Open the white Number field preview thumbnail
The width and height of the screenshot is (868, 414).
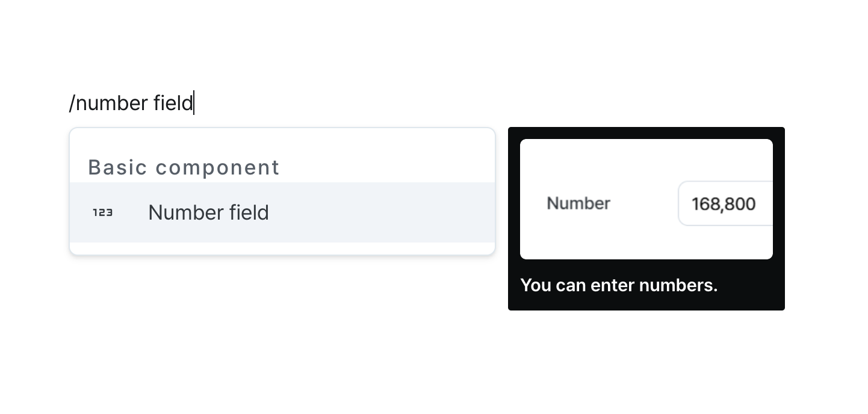click(x=646, y=199)
